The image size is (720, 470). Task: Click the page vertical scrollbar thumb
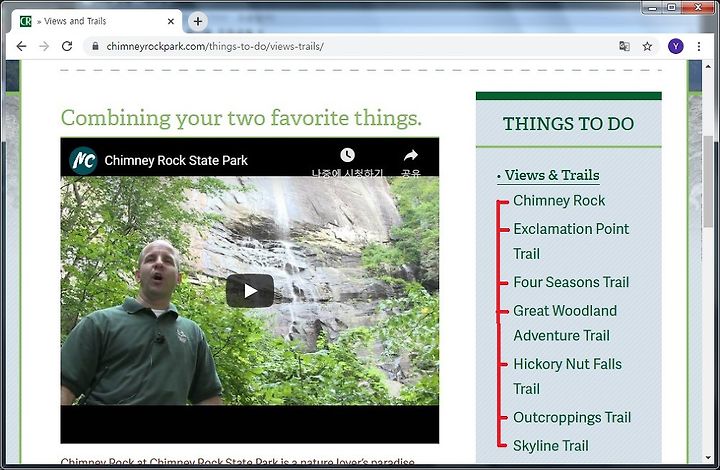(x=708, y=181)
